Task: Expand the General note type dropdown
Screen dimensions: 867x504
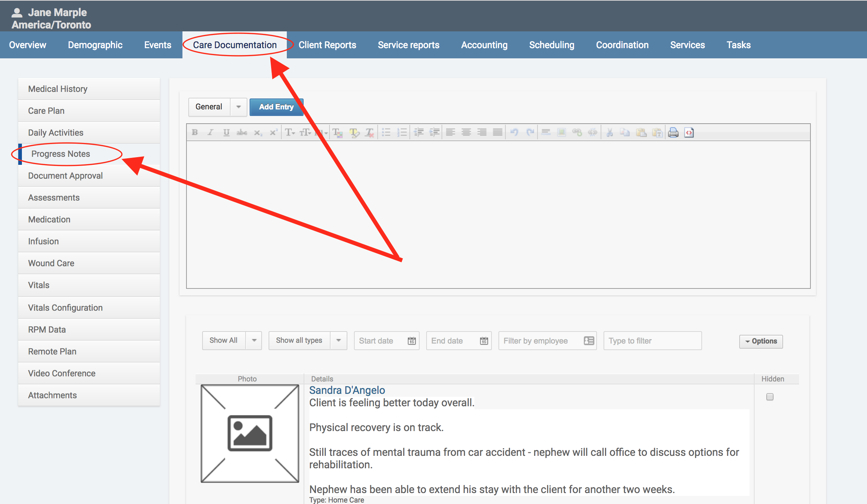Action: coord(238,107)
